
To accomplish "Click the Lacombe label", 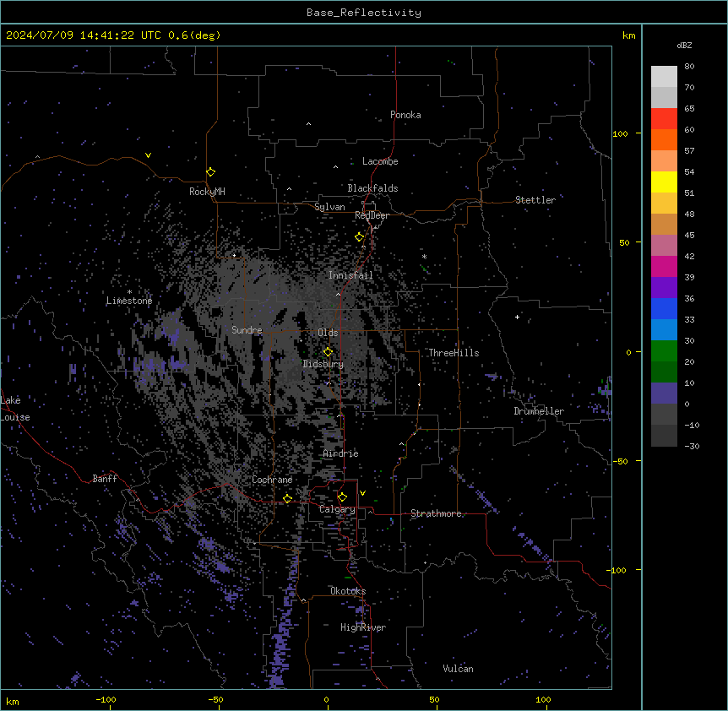I will pyautogui.click(x=380, y=161).
